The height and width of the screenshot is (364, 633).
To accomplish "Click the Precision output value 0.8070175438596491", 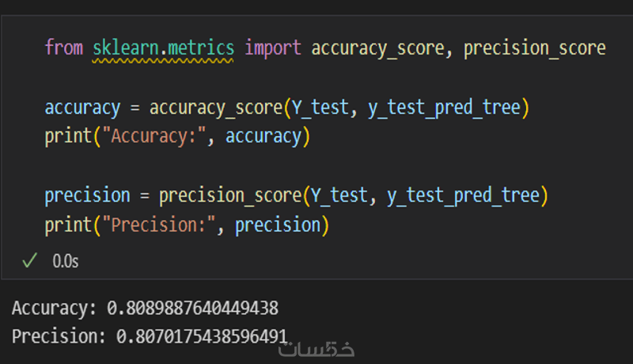I will click(202, 336).
